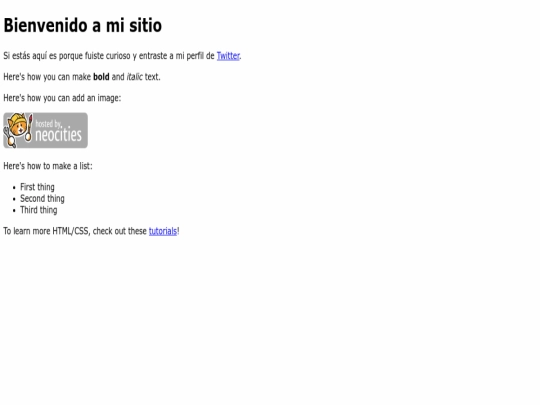Click the "Here's how you can add an image:" text
This screenshot has width=540, height=405.
tap(62, 98)
